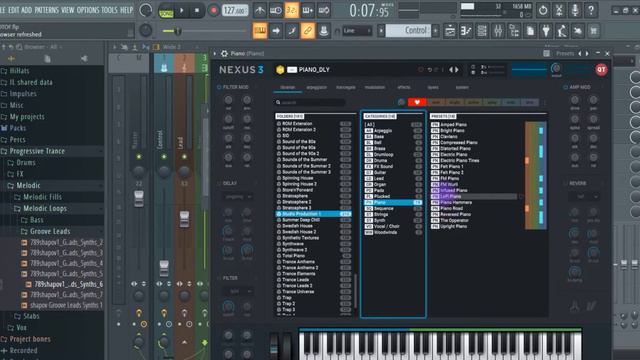Toggle the FILTER MOD power button
The image size is (640, 360).
(x=219, y=87)
